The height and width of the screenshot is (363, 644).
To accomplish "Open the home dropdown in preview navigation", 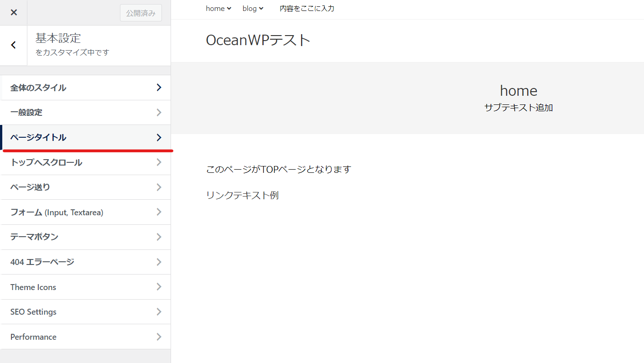I will pyautogui.click(x=218, y=8).
